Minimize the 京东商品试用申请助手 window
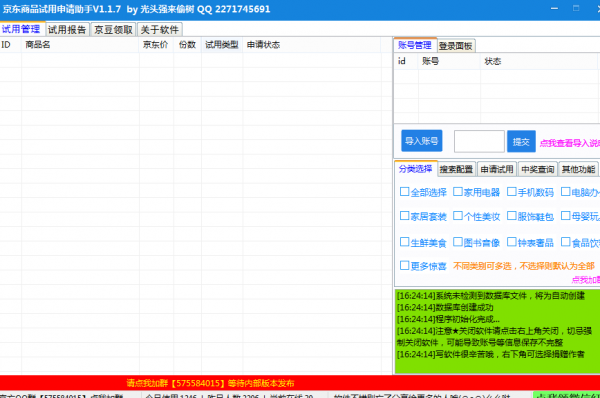600x398 pixels. click(554, 8)
